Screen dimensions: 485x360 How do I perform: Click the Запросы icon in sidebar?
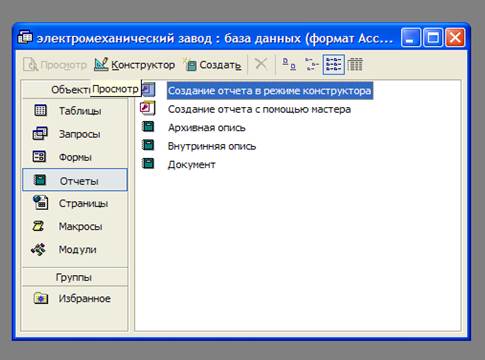[x=40, y=133]
